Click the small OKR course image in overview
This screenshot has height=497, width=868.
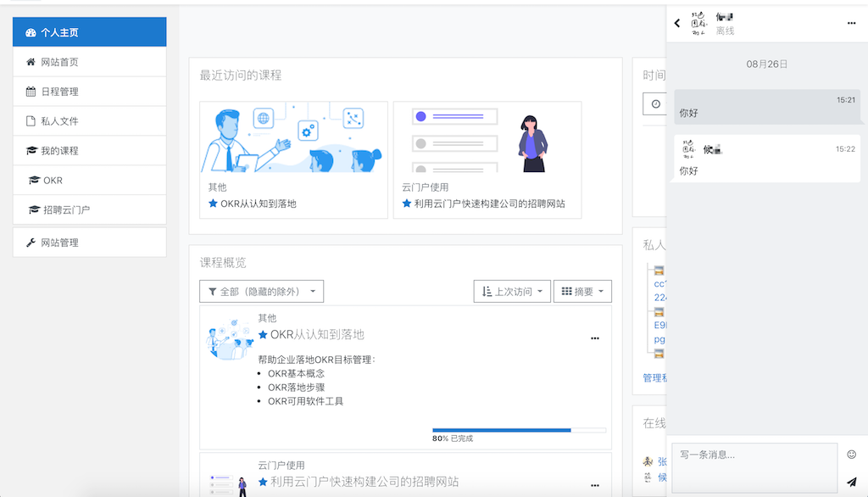click(x=229, y=338)
